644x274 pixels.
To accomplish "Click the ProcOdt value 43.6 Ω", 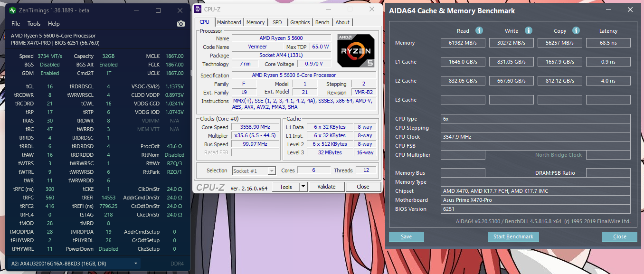I will coord(175,146).
